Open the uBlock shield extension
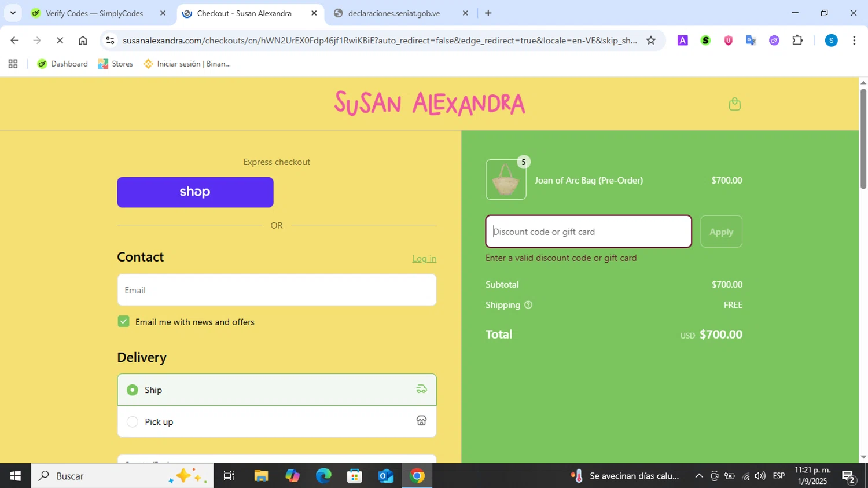This screenshot has height=488, width=868. pos(729,41)
